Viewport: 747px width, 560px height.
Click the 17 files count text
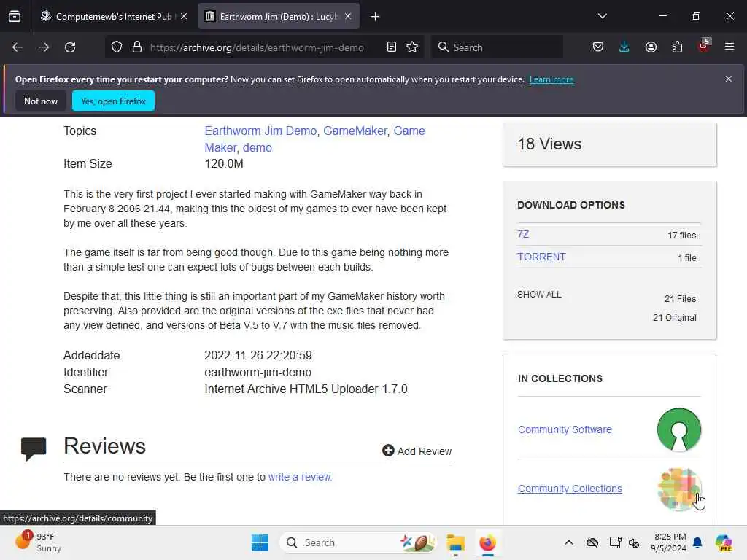(x=682, y=236)
